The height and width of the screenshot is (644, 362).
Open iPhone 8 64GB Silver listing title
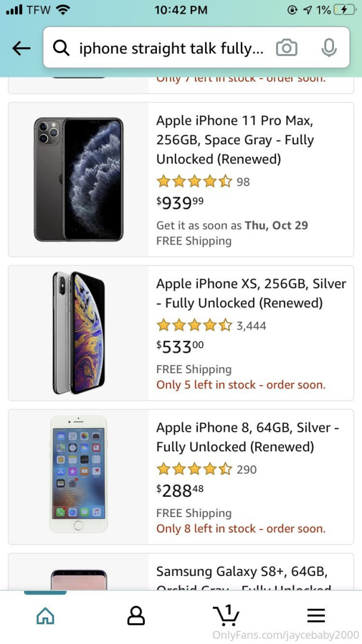coord(247,437)
